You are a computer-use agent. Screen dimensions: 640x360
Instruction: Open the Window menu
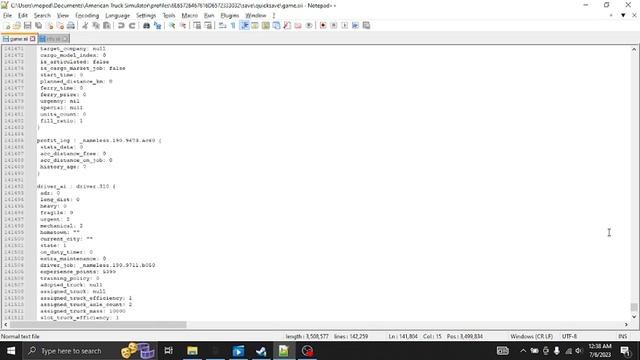(256, 16)
